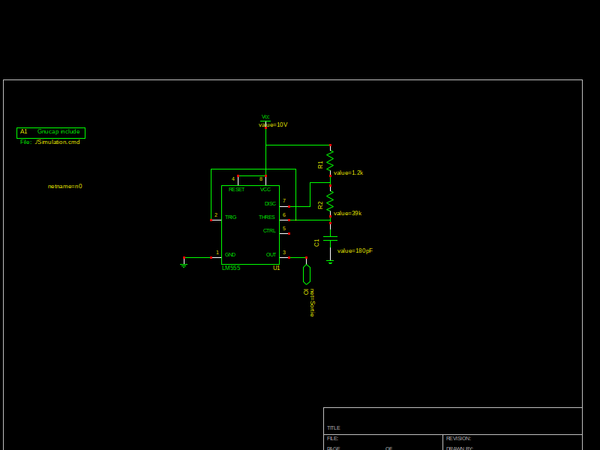
Task: Click the Simulation.cmd file attribute text
Action: coord(56,142)
